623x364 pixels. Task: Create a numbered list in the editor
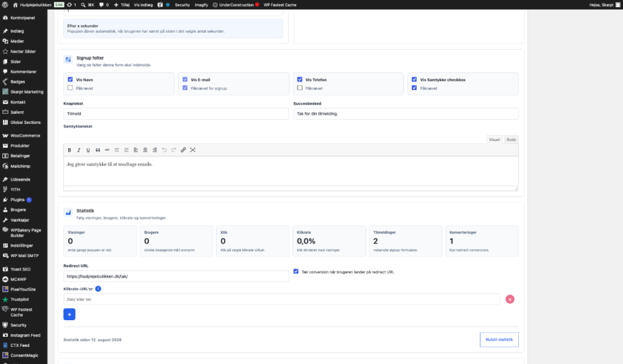127,150
